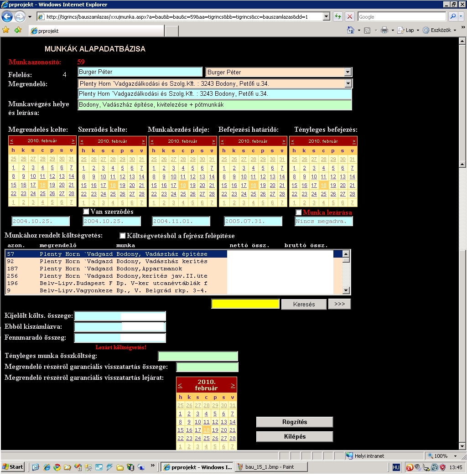The width and height of the screenshot is (467, 476).
Task: Switch to bau_15_1.bmp Paint taskbar item
Action: (x=271, y=467)
